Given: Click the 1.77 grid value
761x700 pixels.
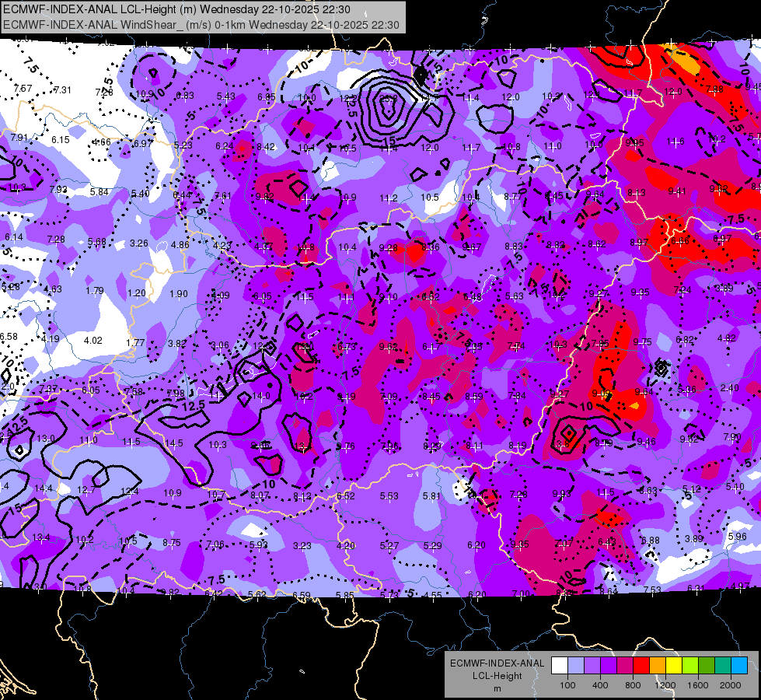Looking at the screenshot, I should tap(135, 342).
